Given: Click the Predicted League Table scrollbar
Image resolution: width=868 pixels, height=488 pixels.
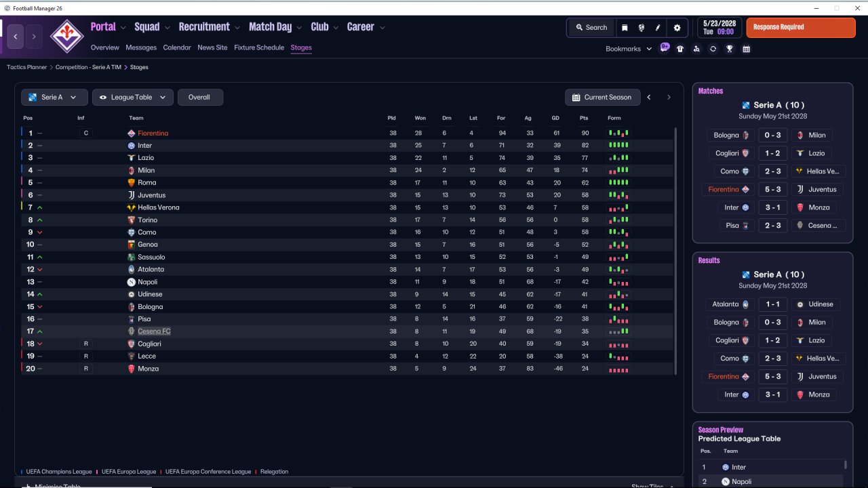Looking at the screenshot, I should pos(845,465).
